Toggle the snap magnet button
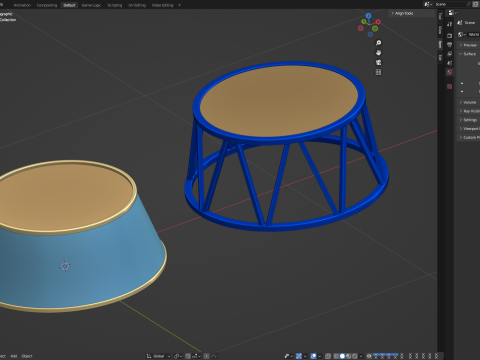Screen dimensions: 480x360 188,356
